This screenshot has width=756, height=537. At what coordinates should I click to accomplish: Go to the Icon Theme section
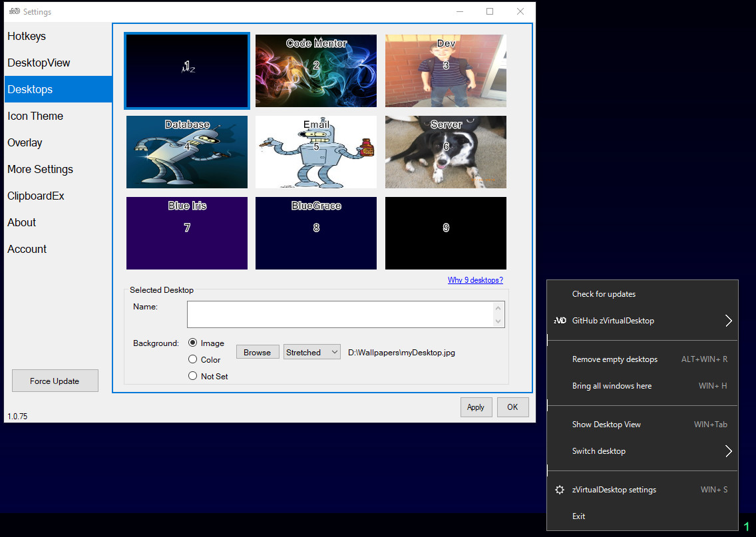point(59,116)
